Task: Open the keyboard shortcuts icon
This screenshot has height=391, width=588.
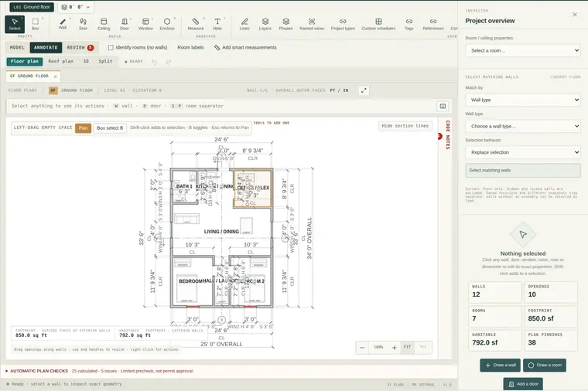Action: tap(443, 107)
